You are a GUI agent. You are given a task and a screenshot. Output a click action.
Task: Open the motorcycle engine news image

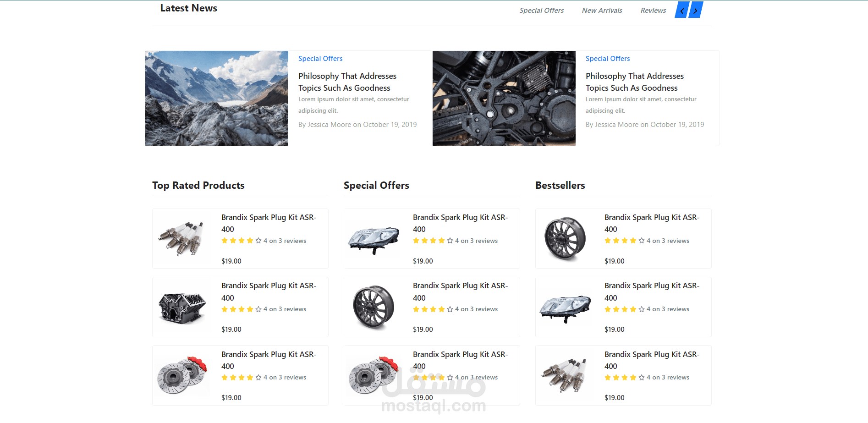click(504, 98)
